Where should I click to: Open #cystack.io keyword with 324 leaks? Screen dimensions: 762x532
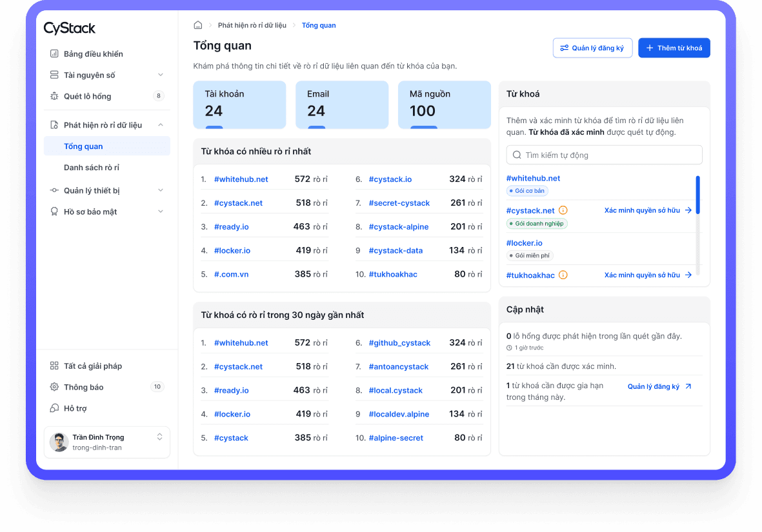click(390, 179)
